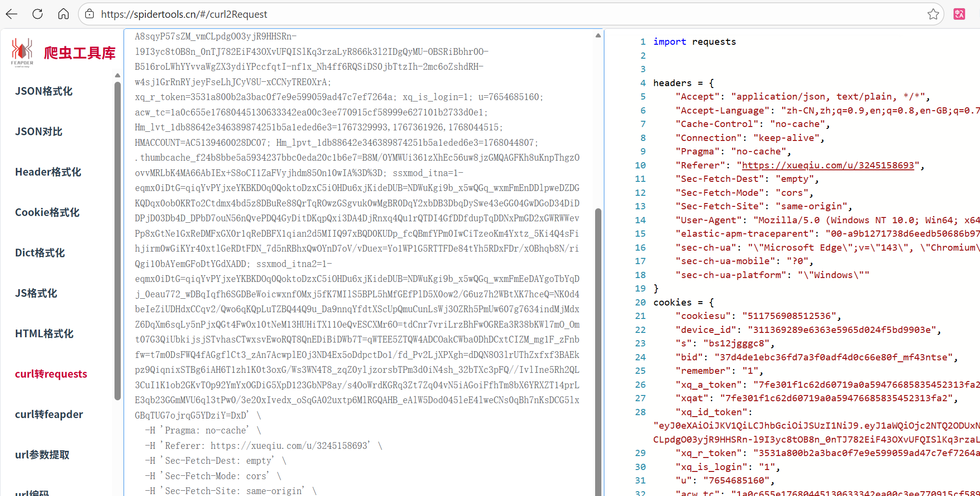Image resolution: width=980 pixels, height=496 pixels.
Task: Click the xq_r_token line in curl input
Action: (x=265, y=97)
